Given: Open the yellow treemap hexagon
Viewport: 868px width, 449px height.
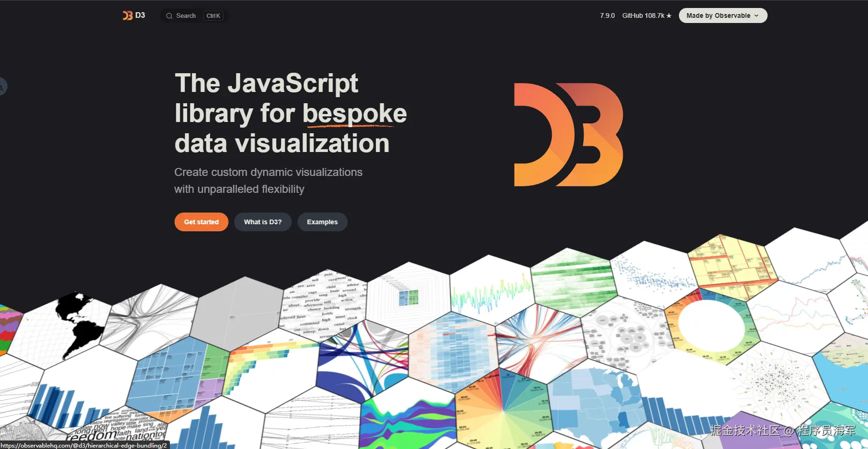Looking at the screenshot, I should (x=732, y=267).
